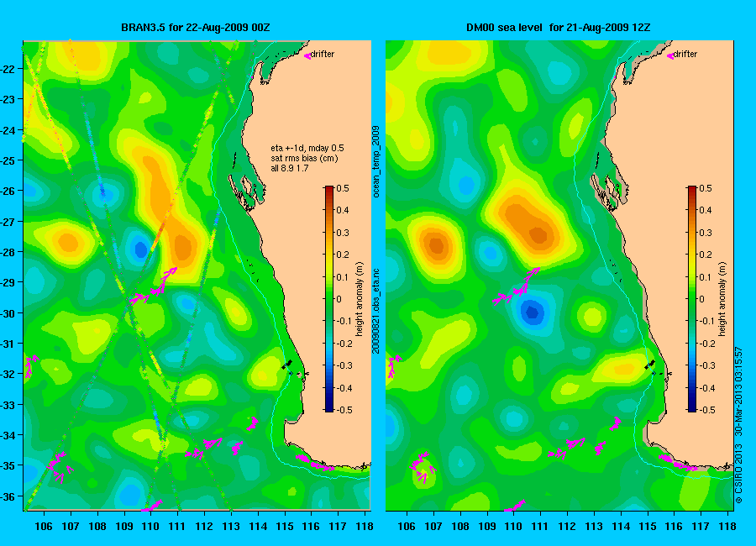
Task: Click the color scale bar in the BRAN3.5 panel
Action: coord(328,299)
